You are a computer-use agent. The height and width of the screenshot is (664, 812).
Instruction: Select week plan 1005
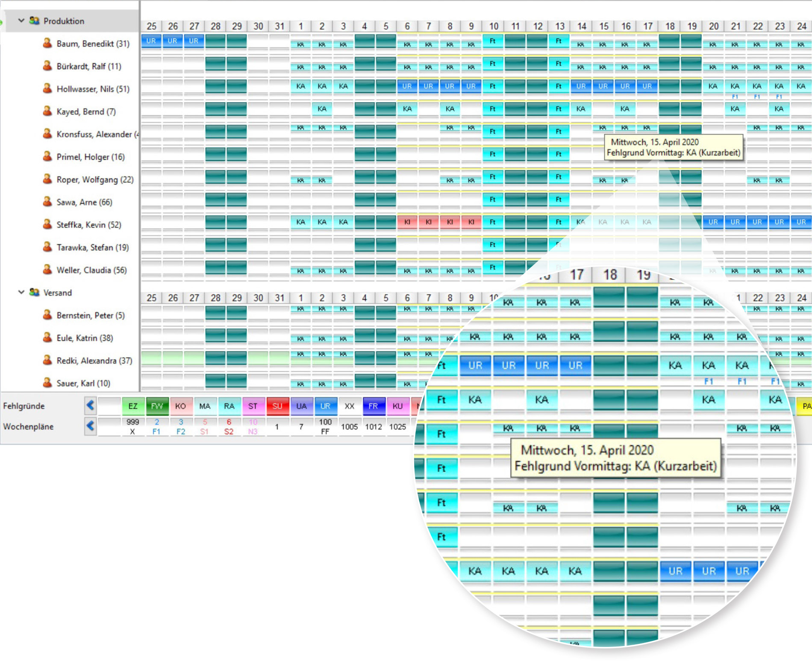point(350,426)
